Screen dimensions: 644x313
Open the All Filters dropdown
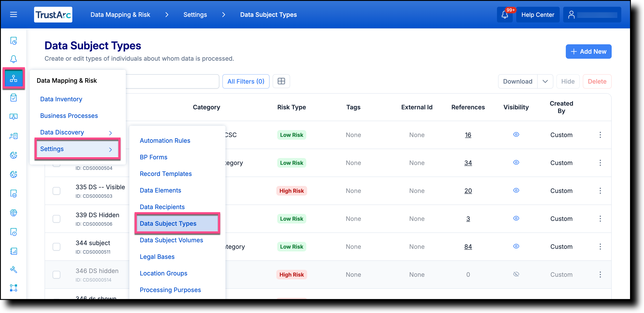[246, 81]
